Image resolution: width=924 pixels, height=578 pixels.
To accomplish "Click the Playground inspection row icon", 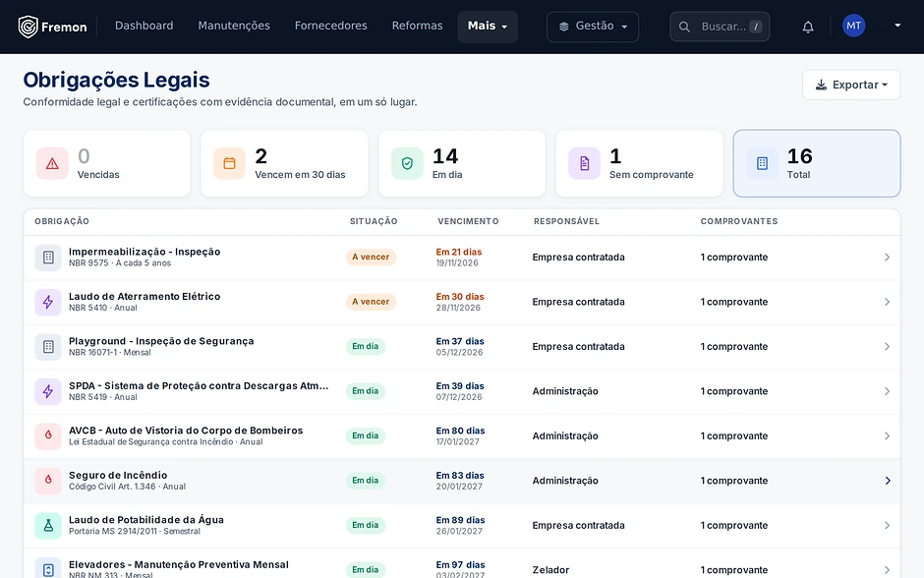I will [x=48, y=347].
